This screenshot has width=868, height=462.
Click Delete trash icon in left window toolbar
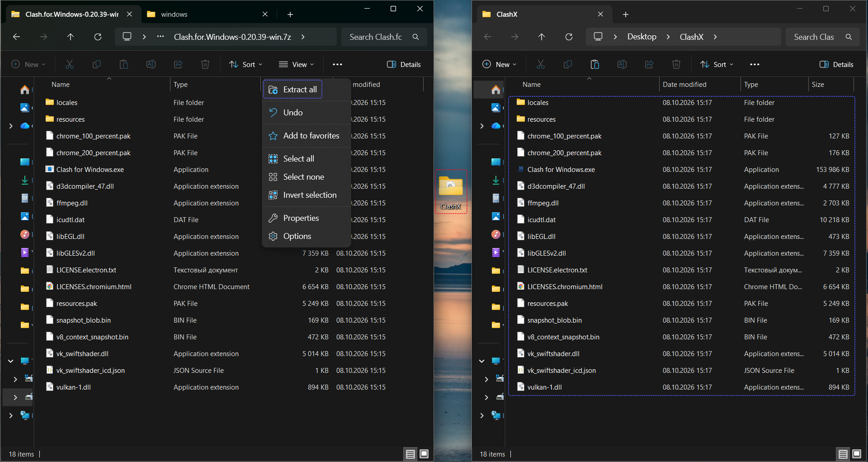click(x=205, y=64)
